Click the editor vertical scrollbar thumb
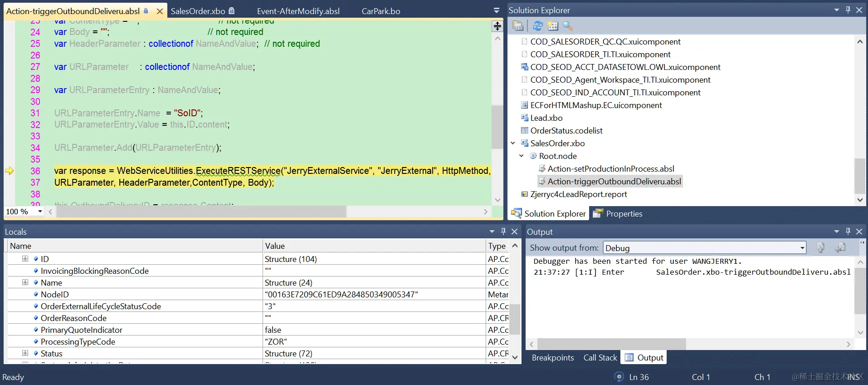The width and height of the screenshot is (868, 385). 497,127
